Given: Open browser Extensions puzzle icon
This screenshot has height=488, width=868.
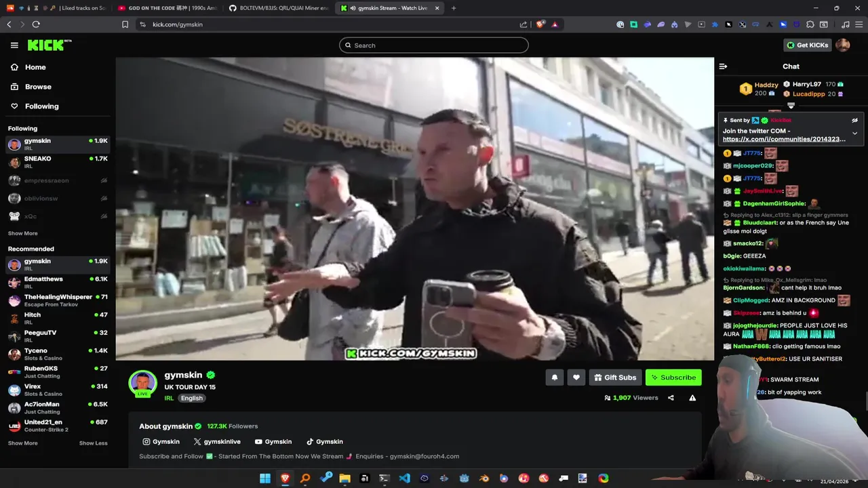Looking at the screenshot, I should [810, 24].
